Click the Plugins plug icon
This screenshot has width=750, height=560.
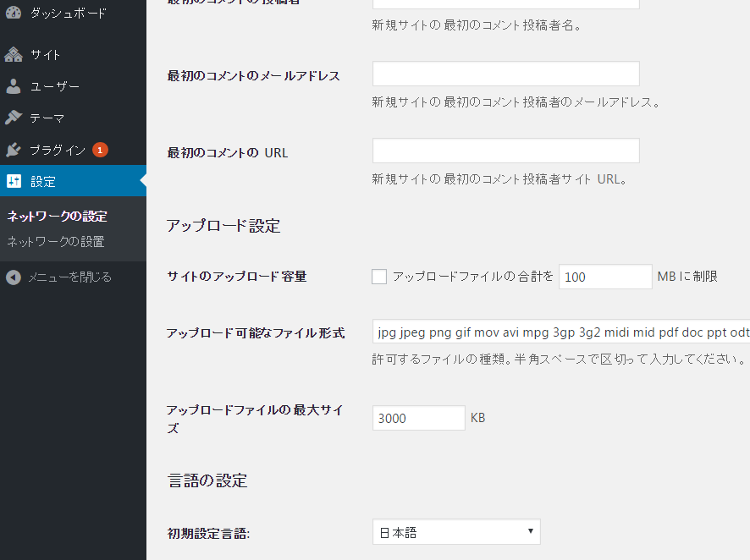click(x=14, y=150)
